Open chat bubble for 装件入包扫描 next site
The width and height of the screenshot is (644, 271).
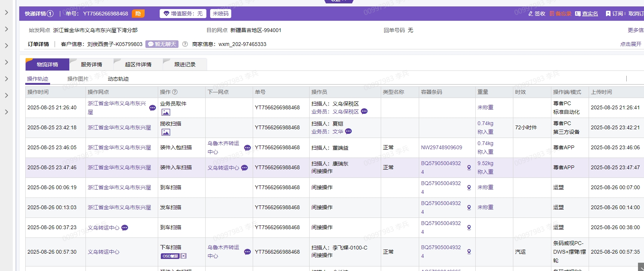tap(247, 148)
